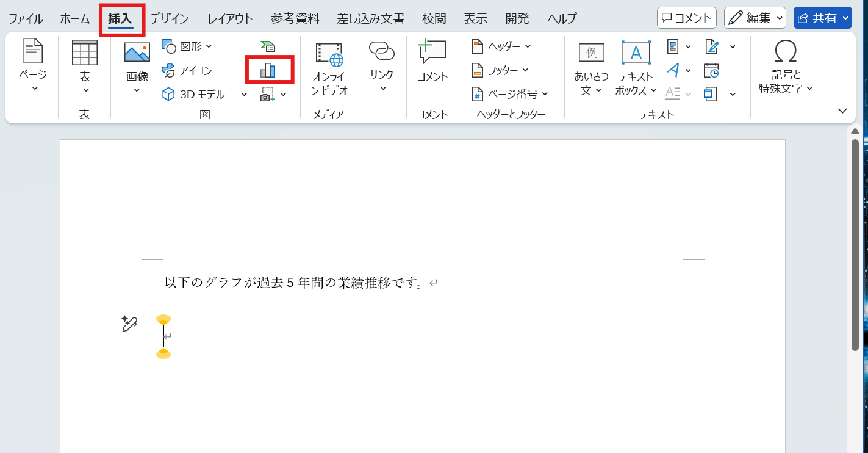Screen dimensions: 868x453
Task: Open the 校閲 ribbon tab
Action: coord(434,18)
